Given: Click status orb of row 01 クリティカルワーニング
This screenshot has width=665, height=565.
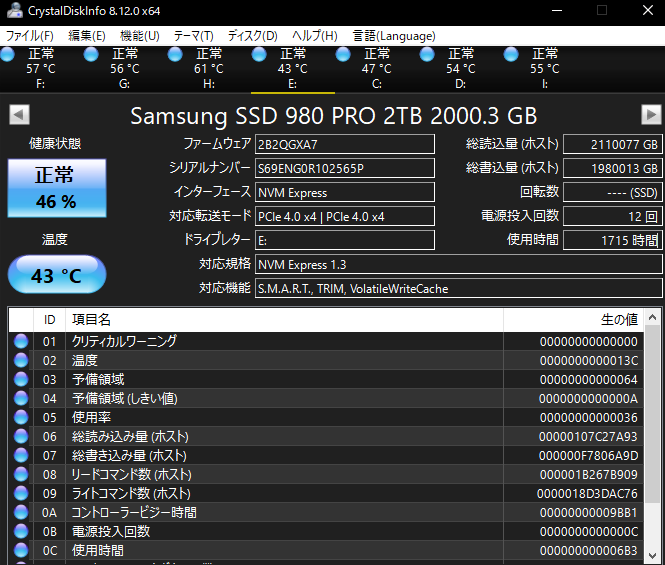Looking at the screenshot, I should pyautogui.click(x=21, y=341).
